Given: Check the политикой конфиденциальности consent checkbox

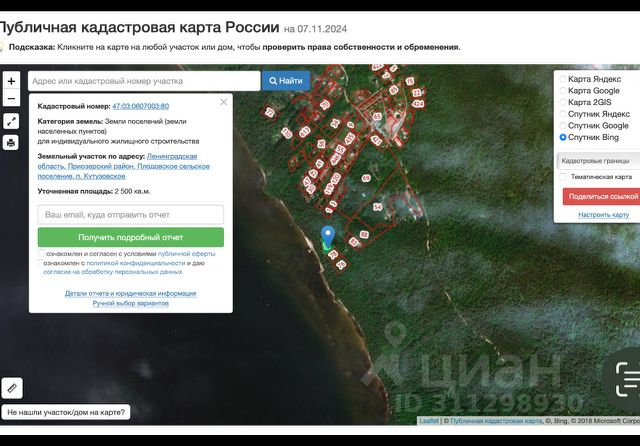Looking at the screenshot, I should coord(40,263).
